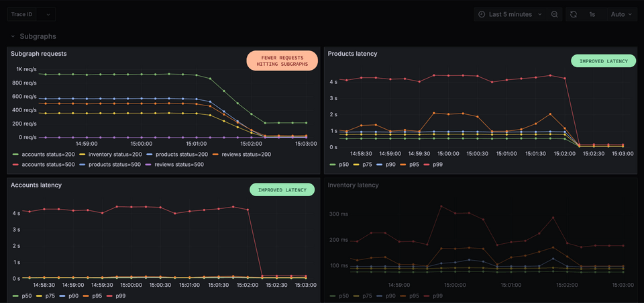Screen dimensions: 644x303
Task: Toggle p75 series in Inventory latency legend
Action: (x=362, y=296)
